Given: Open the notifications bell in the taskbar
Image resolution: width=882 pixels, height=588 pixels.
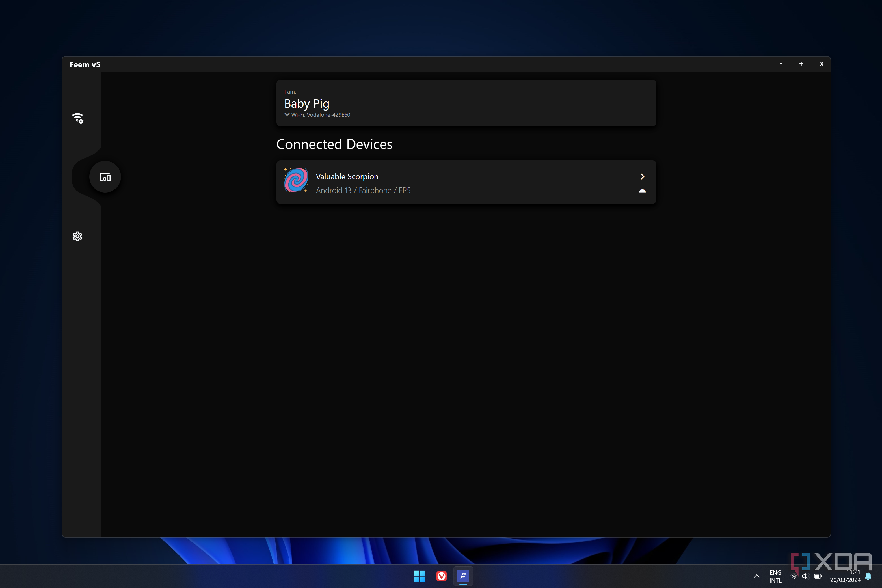Looking at the screenshot, I should coord(868,576).
